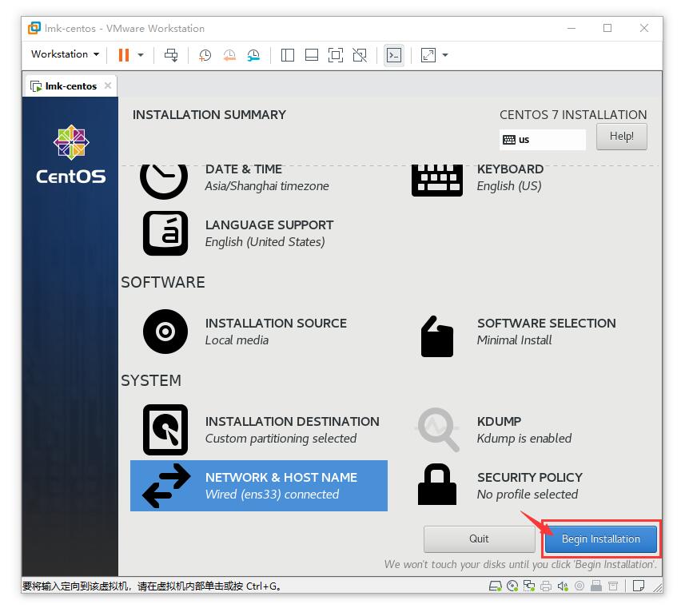The height and width of the screenshot is (616, 689).
Task: Switch to the lmk-centos tab
Action: pyautogui.click(x=70, y=86)
